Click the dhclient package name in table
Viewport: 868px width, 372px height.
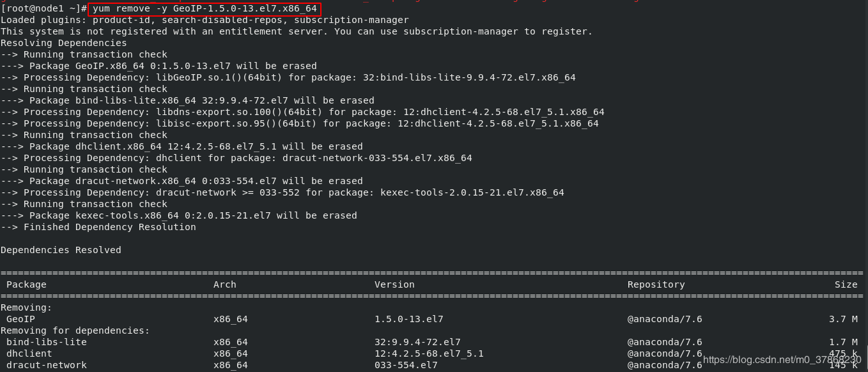click(x=29, y=353)
